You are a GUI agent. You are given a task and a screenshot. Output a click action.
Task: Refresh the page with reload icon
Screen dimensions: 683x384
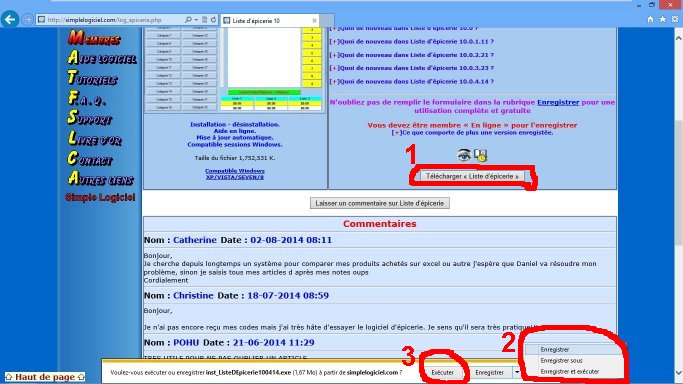click(213, 20)
